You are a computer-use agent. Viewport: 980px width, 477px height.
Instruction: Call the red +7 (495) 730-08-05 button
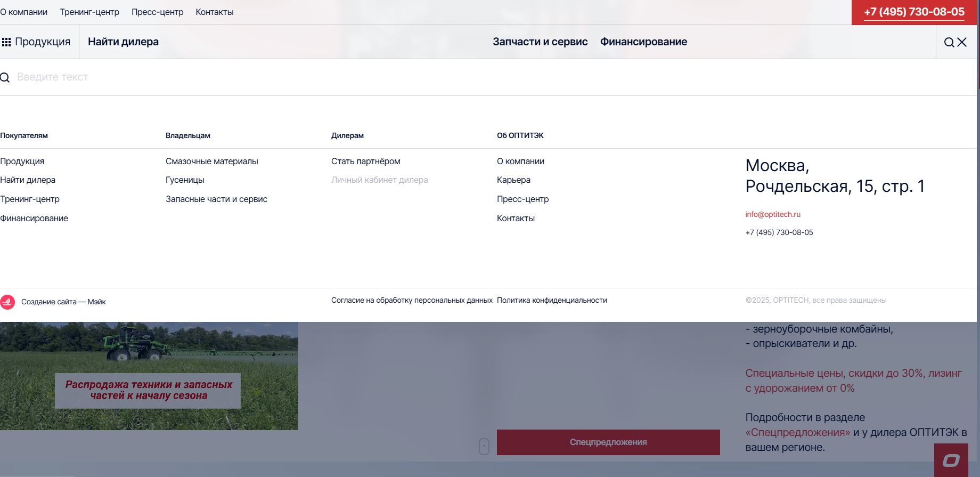coord(914,12)
